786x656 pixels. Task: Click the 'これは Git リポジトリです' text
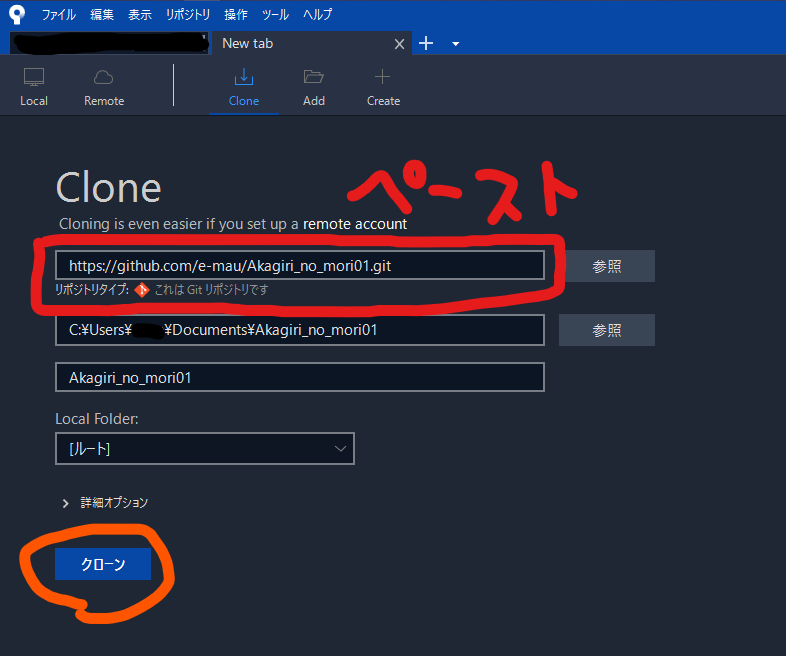[x=211, y=290]
